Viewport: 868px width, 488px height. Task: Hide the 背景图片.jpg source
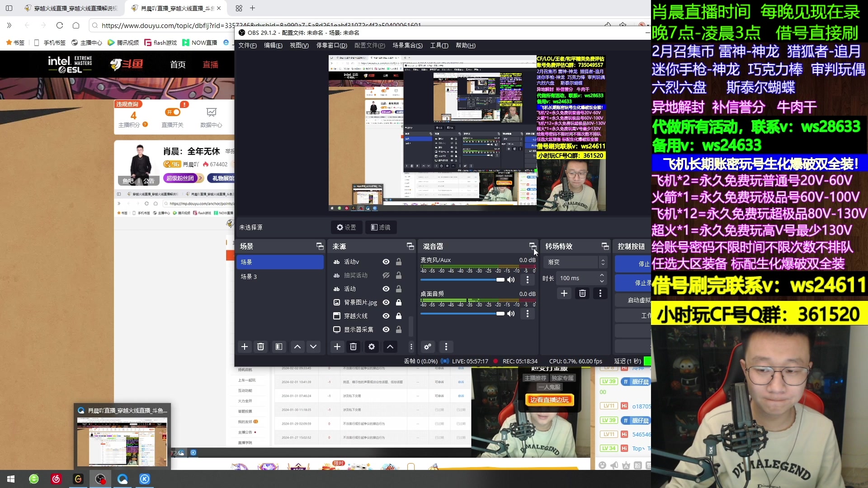[x=386, y=302]
